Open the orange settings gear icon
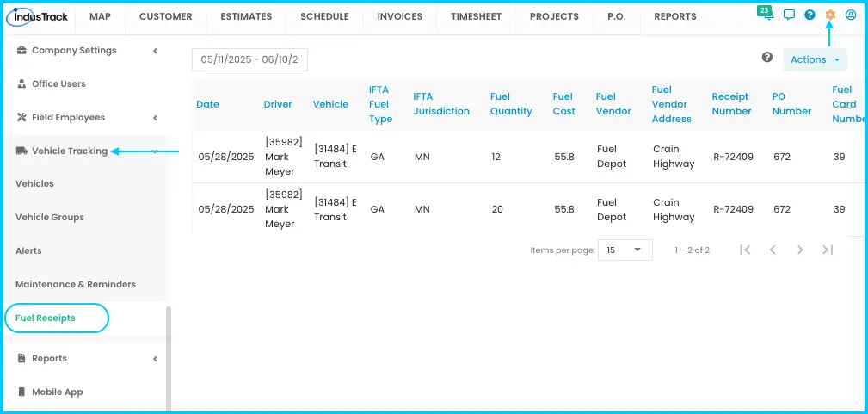 pyautogui.click(x=830, y=15)
